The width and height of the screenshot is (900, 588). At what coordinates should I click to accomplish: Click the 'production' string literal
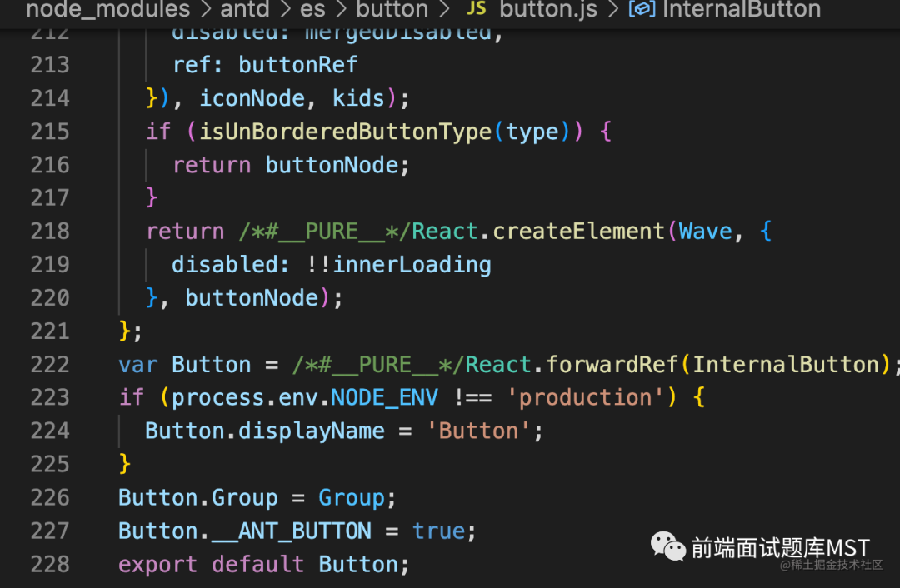pyautogui.click(x=585, y=397)
